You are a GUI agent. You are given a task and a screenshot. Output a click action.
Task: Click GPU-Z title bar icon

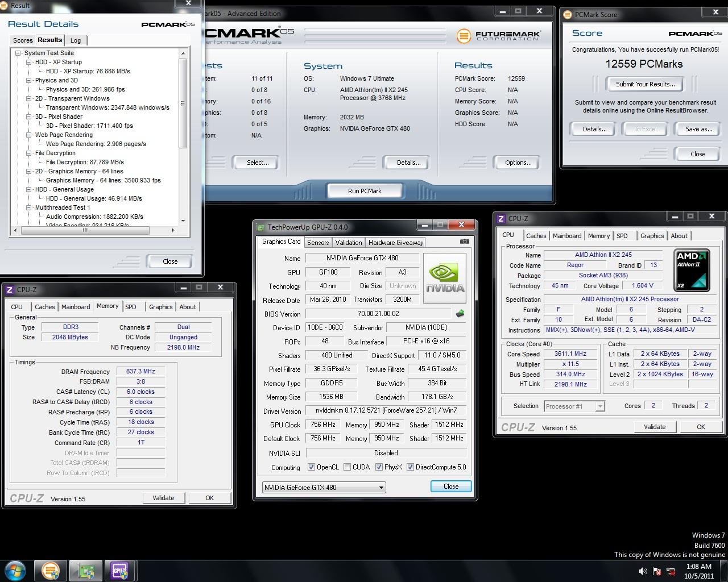(261, 227)
